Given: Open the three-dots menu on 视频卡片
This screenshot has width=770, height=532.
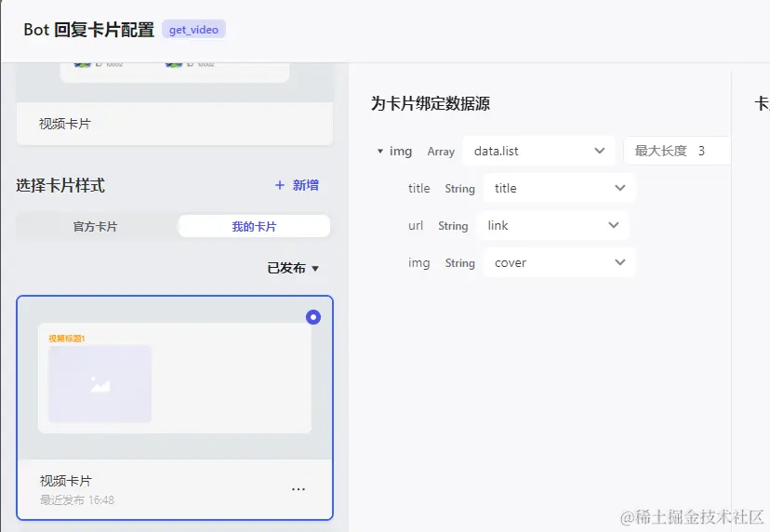Looking at the screenshot, I should 299,489.
